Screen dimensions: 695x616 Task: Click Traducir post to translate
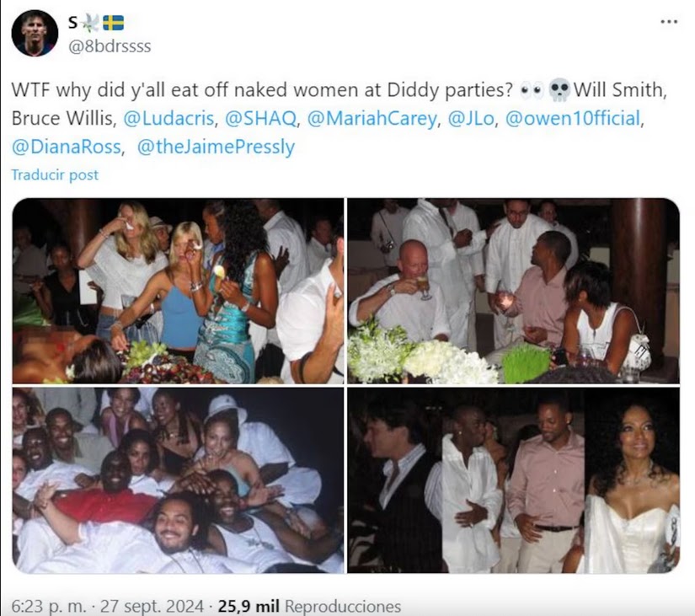point(55,174)
